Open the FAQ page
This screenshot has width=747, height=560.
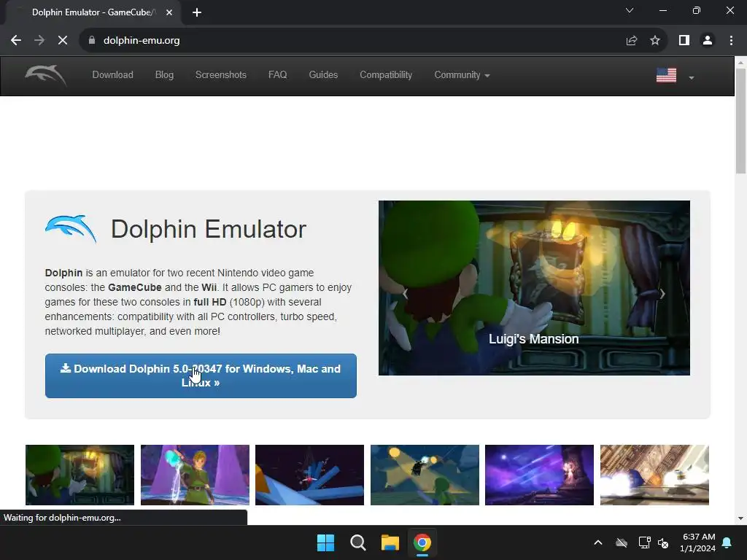pos(278,75)
